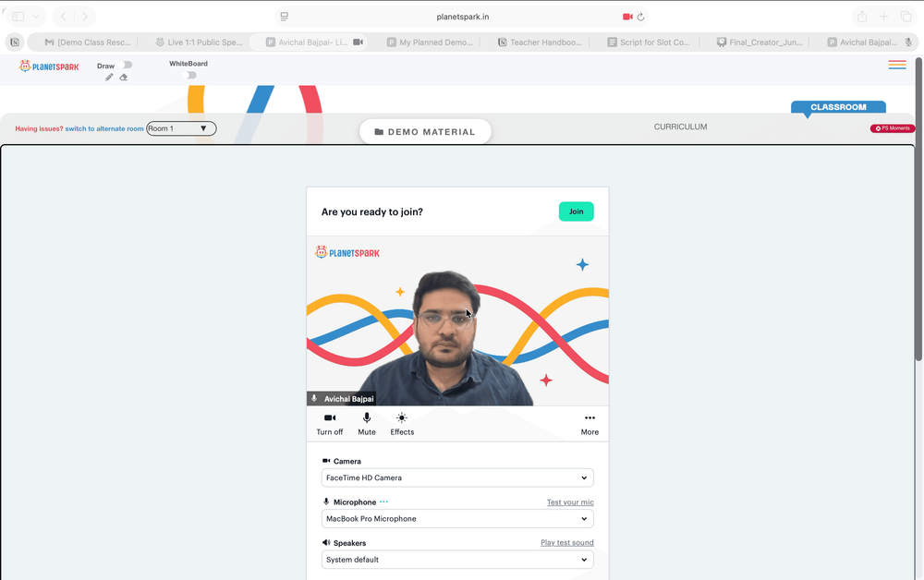Open the More options menu
Image resolution: width=924 pixels, height=580 pixels.
coord(590,424)
